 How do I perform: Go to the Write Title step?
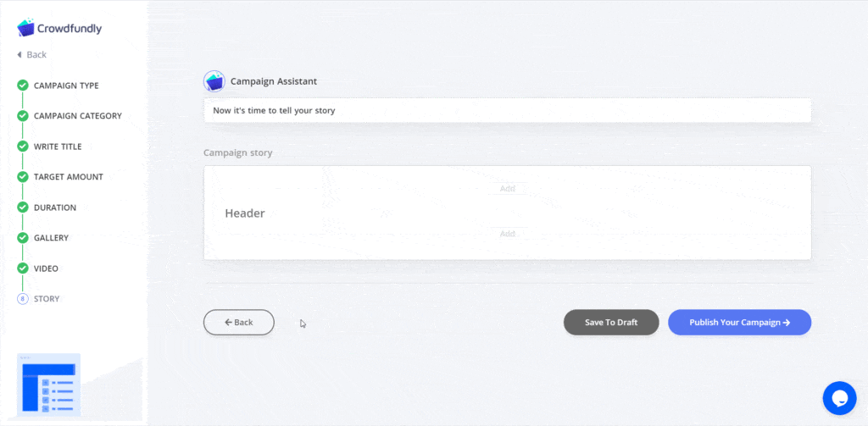coord(58,147)
